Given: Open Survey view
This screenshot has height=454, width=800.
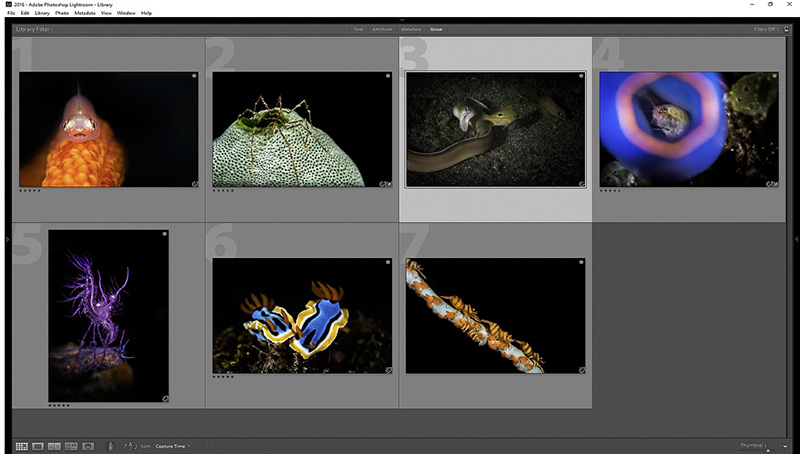Looking at the screenshot, I should tap(72, 446).
